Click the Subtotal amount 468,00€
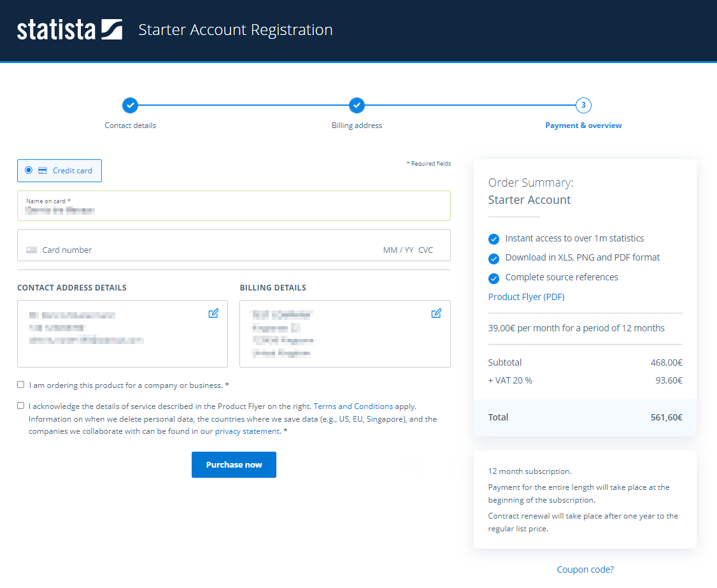 (x=666, y=363)
